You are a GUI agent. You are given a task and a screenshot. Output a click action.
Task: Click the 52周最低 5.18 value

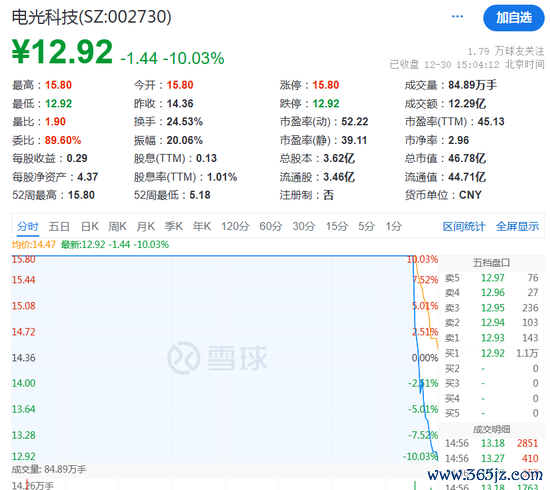click(200, 195)
